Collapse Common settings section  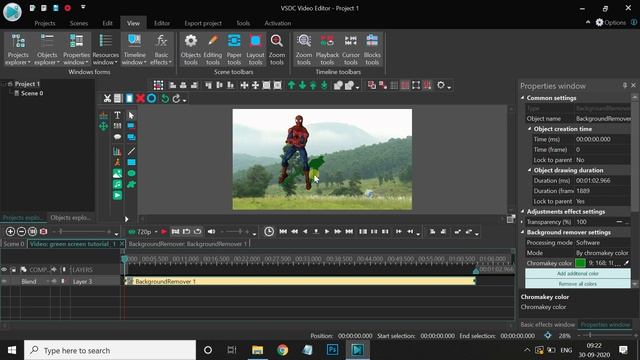[522, 98]
